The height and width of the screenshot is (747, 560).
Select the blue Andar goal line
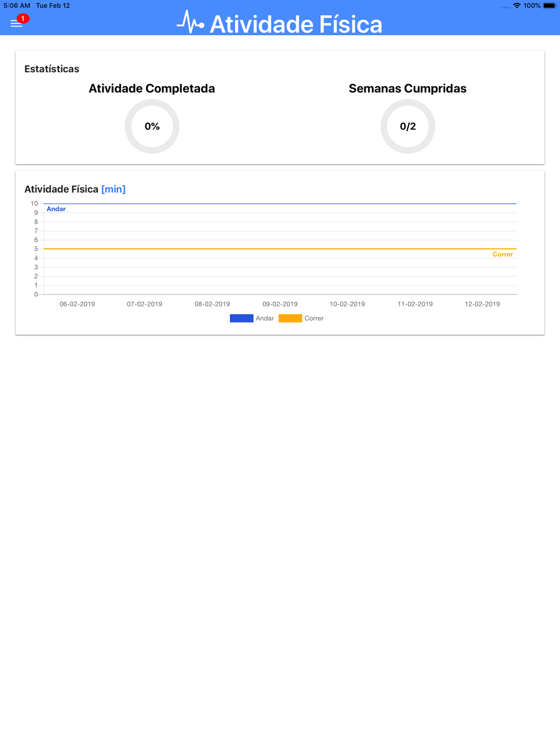[280, 203]
